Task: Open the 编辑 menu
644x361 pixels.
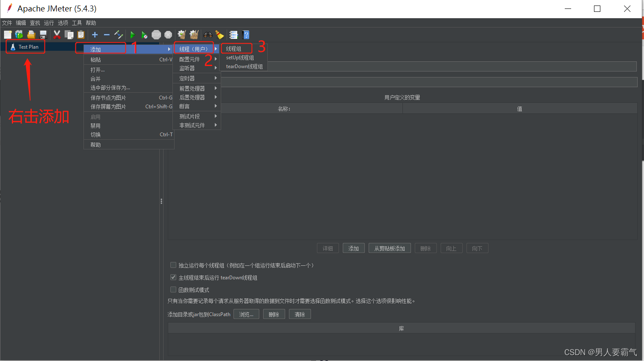Action: 21,23
